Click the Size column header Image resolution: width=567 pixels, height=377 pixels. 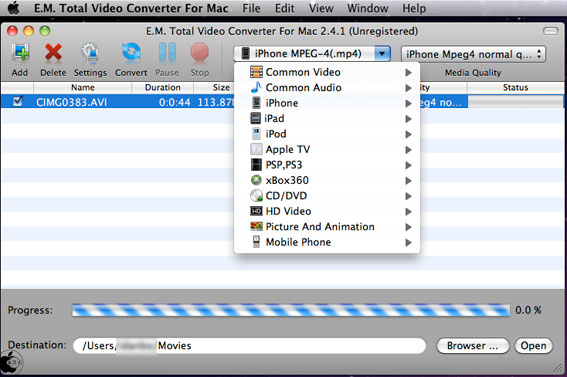(x=221, y=87)
